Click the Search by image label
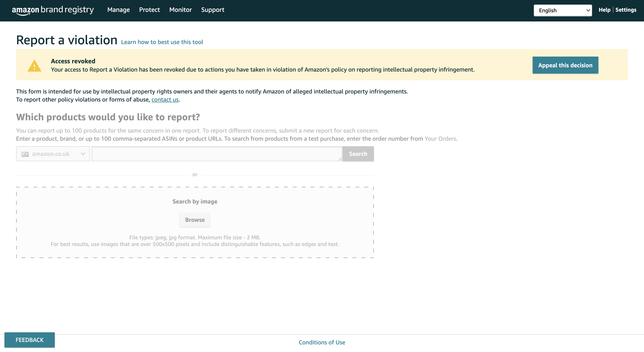This screenshot has height=352, width=644. pos(195,201)
